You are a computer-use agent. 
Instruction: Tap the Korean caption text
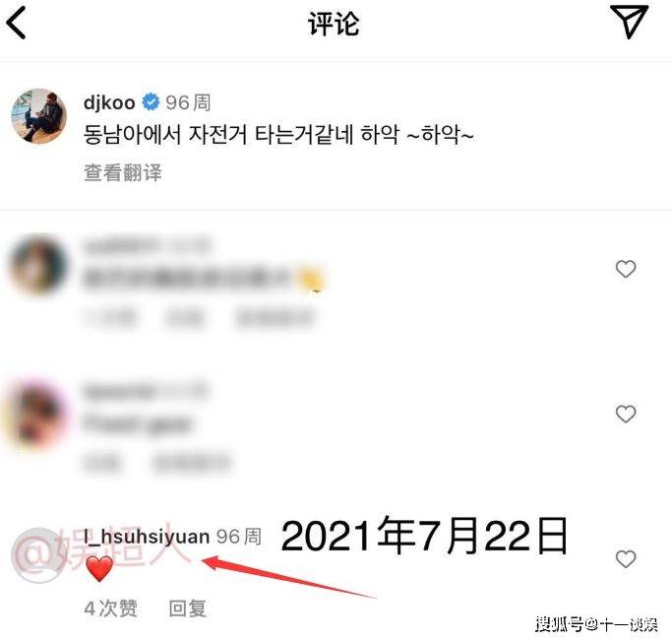click(278, 135)
